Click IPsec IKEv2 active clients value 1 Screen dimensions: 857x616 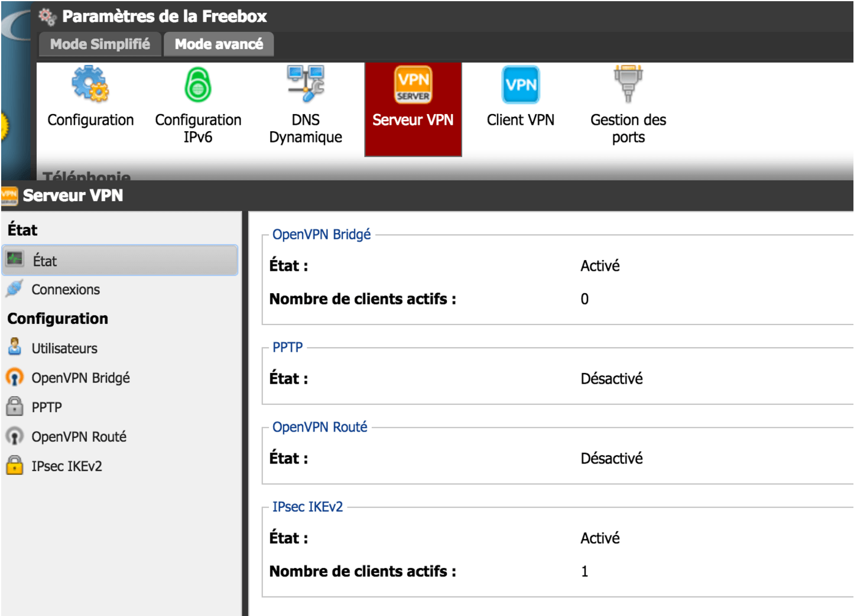click(585, 572)
